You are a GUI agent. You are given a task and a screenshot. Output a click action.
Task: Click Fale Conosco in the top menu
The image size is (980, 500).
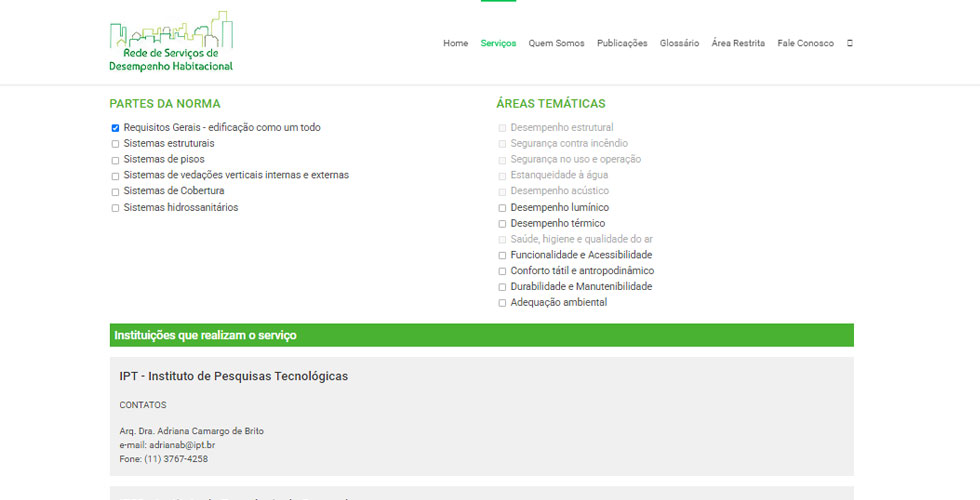click(x=805, y=43)
